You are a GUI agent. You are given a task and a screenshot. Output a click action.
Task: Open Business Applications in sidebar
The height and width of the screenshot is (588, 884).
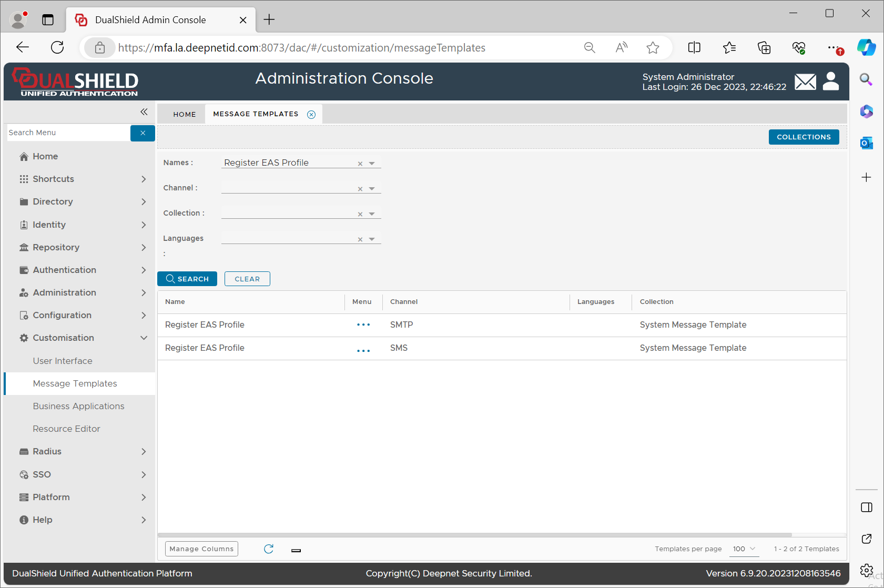coord(78,406)
